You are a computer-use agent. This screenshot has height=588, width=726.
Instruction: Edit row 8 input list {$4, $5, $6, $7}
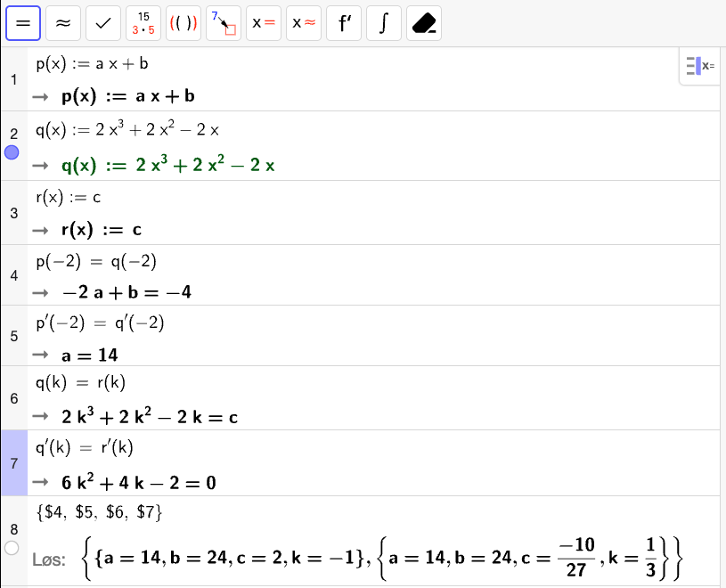click(x=98, y=511)
